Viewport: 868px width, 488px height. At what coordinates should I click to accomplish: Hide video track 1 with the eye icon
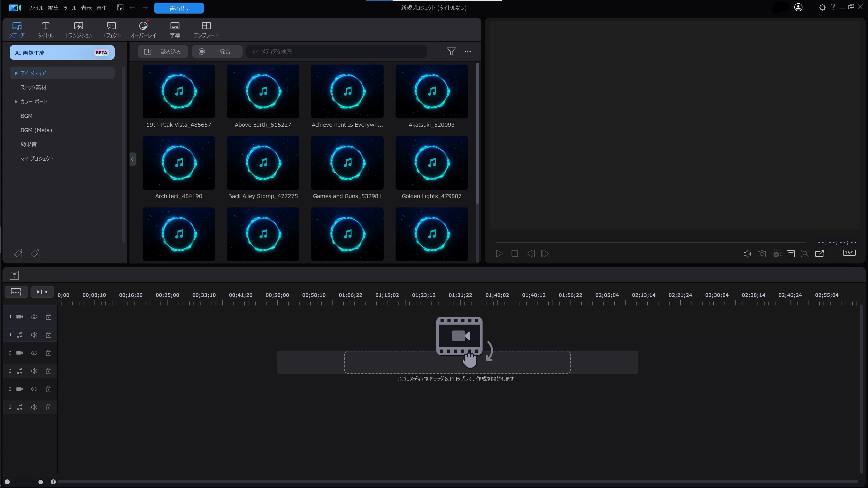[34, 317]
